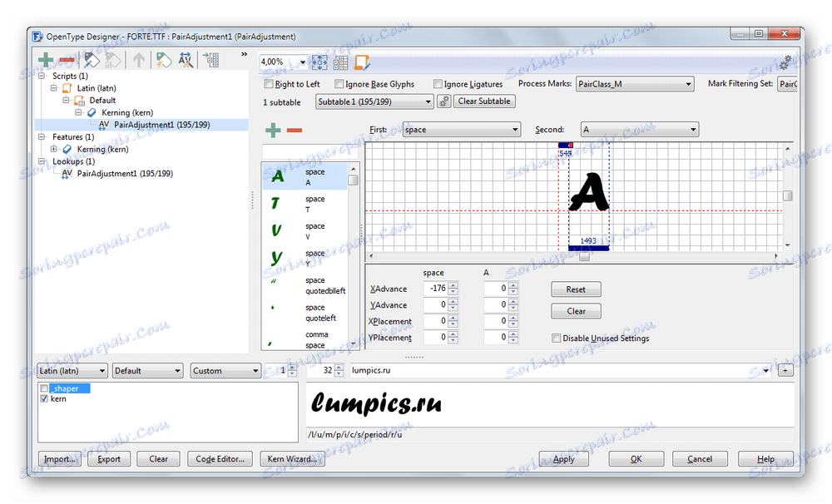The image size is (832, 504).
Task: Click the green tag auto-feature lightning icon
Action: click(163, 60)
